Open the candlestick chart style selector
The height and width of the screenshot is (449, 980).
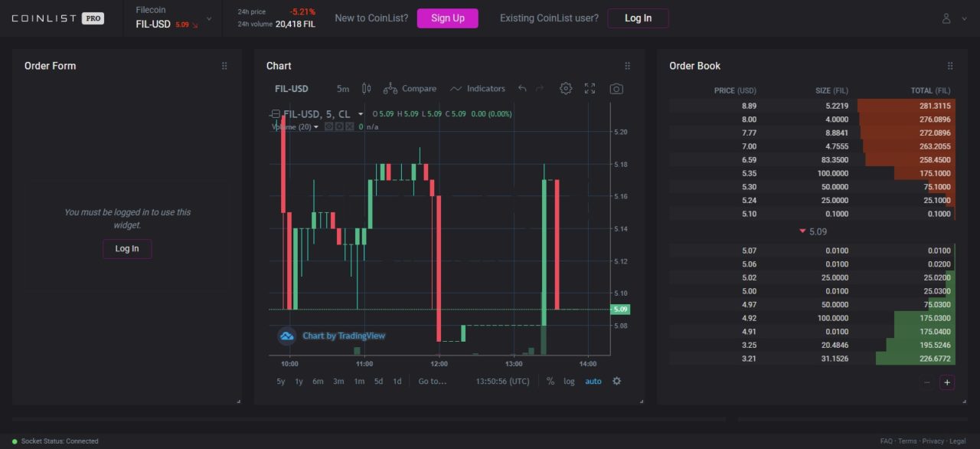(366, 89)
